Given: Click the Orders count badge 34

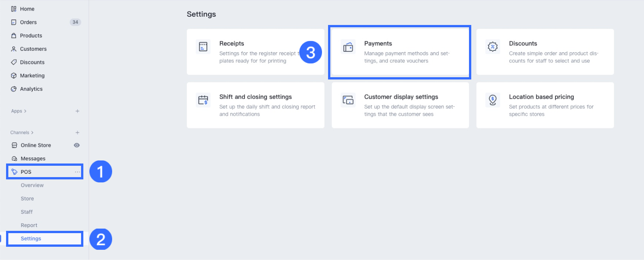Looking at the screenshot, I should click(x=75, y=22).
